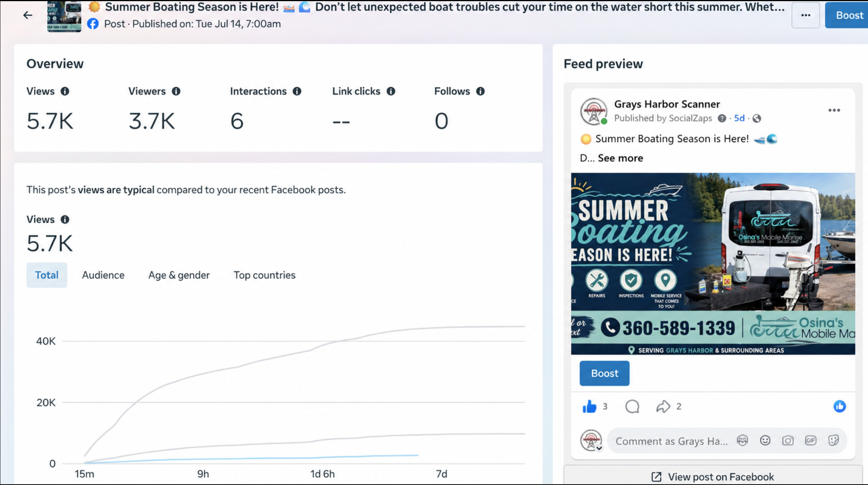Open the 5d timestamp link
The width and height of the screenshot is (868, 485).
(x=739, y=118)
